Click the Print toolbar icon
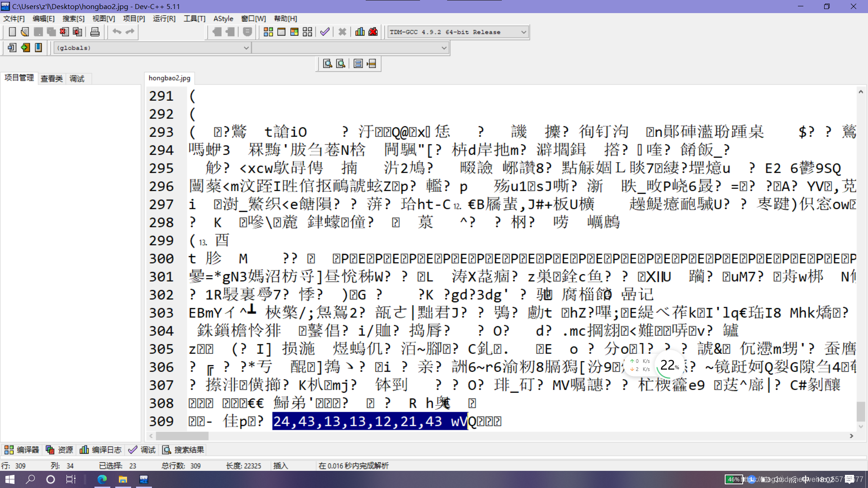Image resolution: width=868 pixels, height=488 pixels. pos(95,32)
